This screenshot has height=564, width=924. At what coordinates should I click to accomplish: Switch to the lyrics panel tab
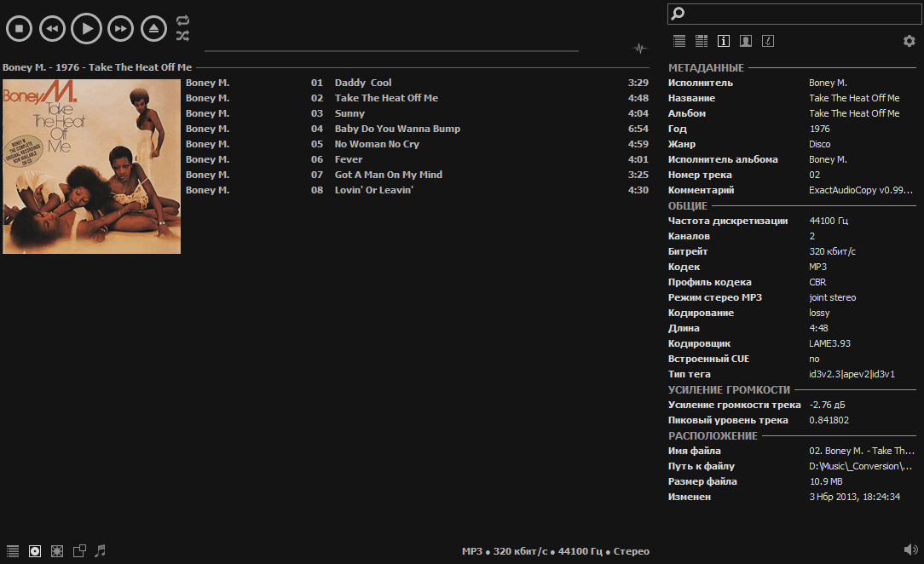coord(768,41)
